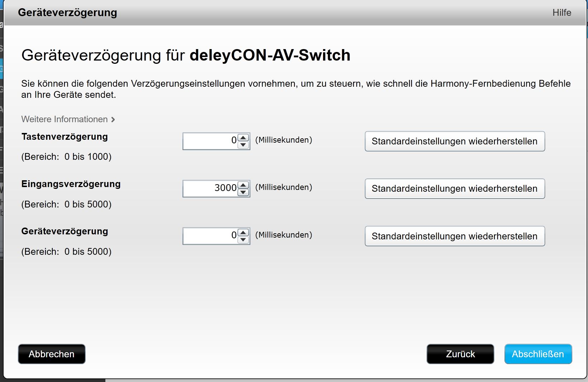
Task: Open the Weitere Informationen link
Action: [x=65, y=119]
